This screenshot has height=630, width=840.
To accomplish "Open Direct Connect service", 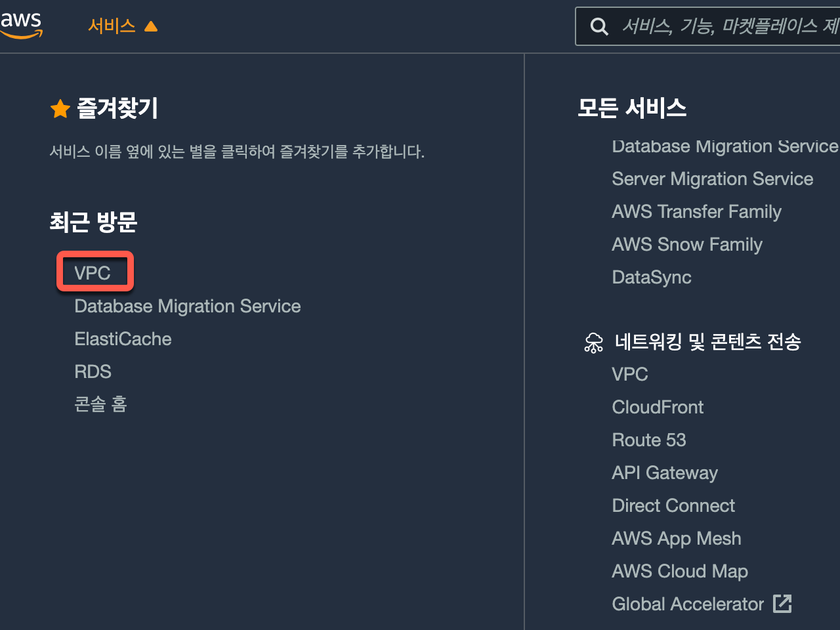I will point(673,505).
